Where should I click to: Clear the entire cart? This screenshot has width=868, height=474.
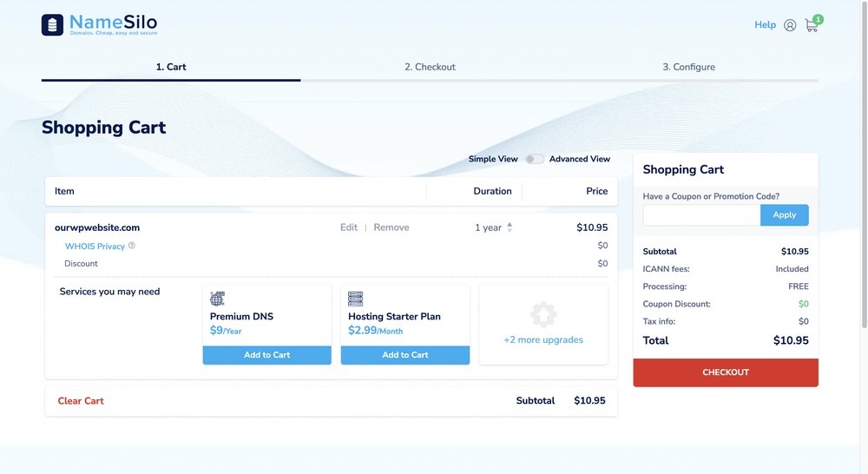click(x=81, y=400)
